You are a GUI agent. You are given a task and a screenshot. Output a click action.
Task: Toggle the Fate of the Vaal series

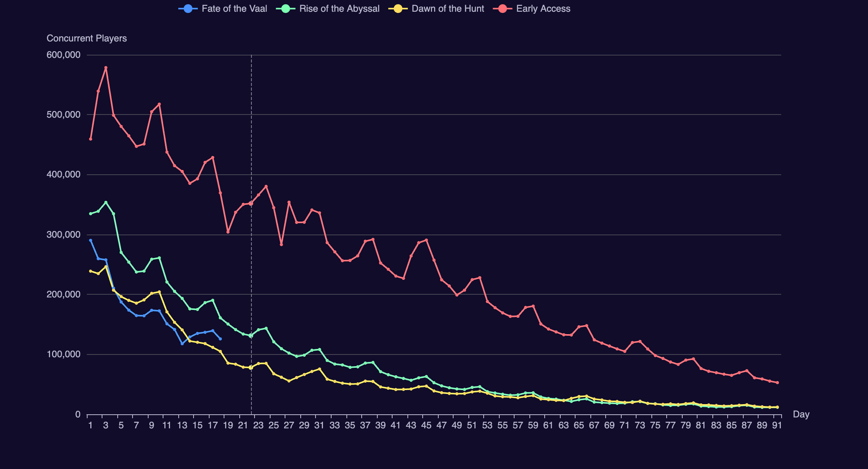[x=234, y=9]
